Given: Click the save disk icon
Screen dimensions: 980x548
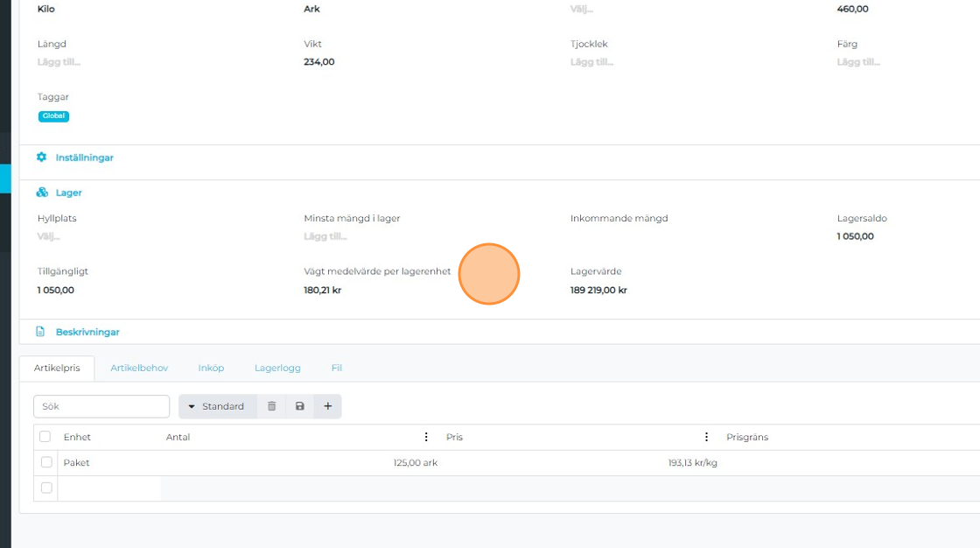Looking at the screenshot, I should pyautogui.click(x=299, y=406).
